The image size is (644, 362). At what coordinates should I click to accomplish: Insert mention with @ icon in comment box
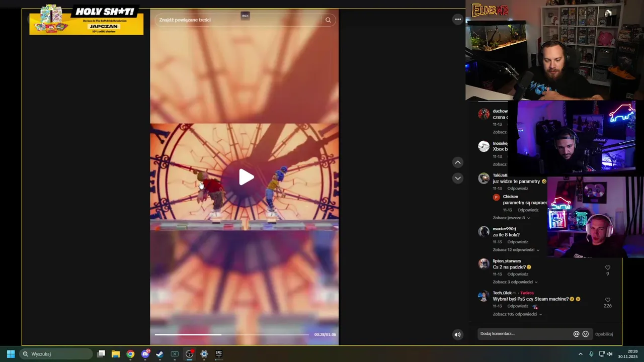[x=577, y=334]
